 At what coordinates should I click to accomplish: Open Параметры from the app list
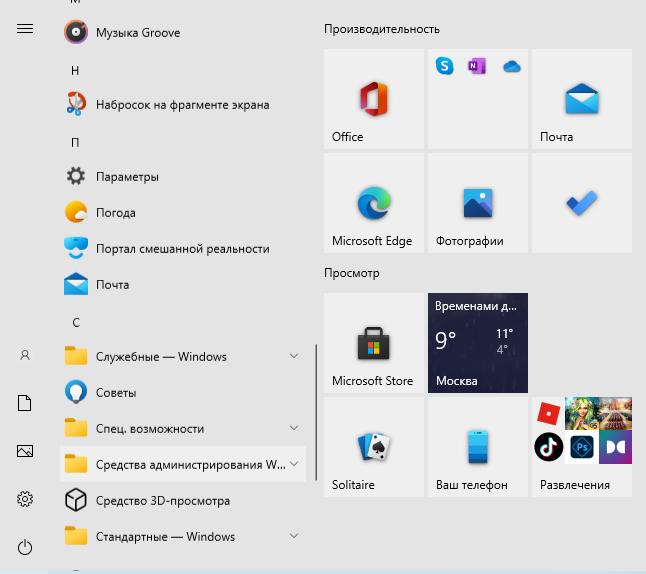183,177
